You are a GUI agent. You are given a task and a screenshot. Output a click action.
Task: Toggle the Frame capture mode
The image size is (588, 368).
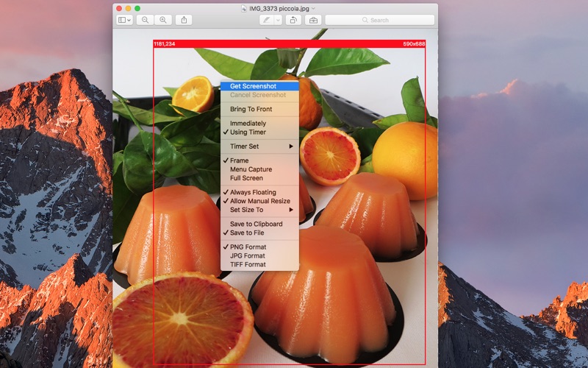coord(259,160)
